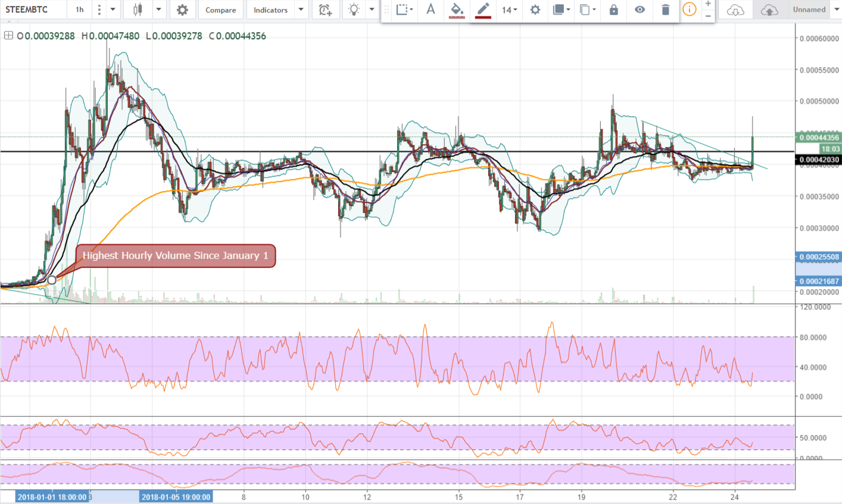Toggle the light bulb theme icon
Viewport: 842px width, 504px height.
point(354,10)
